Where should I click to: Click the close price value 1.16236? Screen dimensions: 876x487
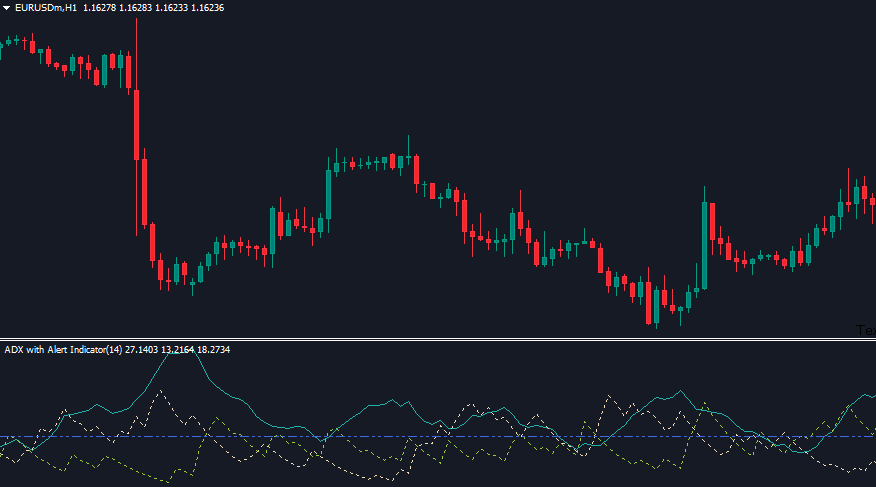(x=207, y=8)
